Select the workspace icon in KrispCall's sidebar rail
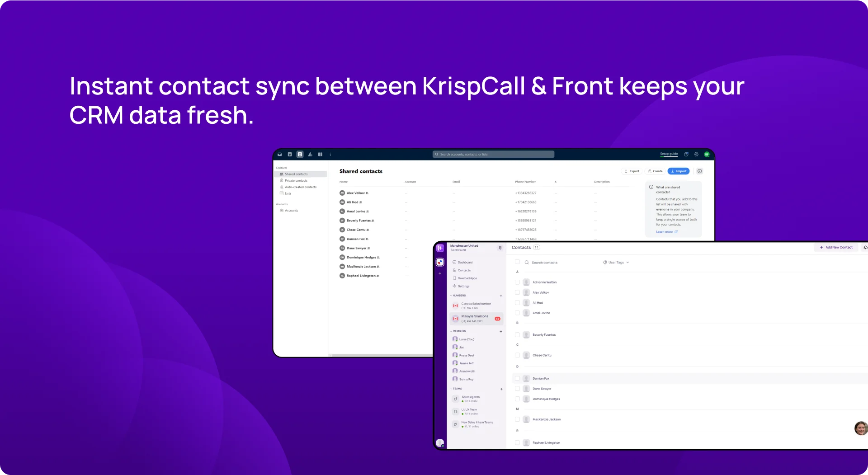This screenshot has height=475, width=868. coord(440,262)
